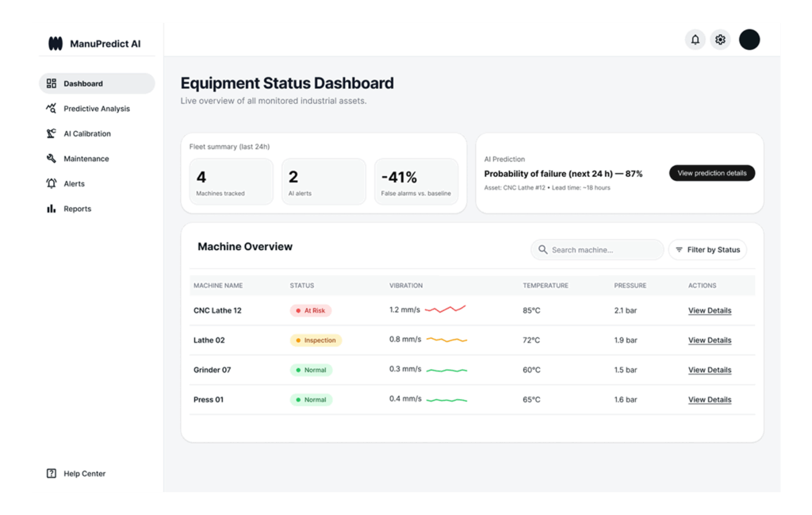Open the settings gear in the header
812x515 pixels.
pyautogui.click(x=720, y=39)
